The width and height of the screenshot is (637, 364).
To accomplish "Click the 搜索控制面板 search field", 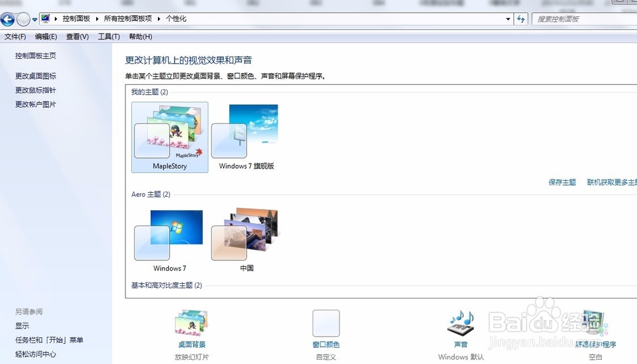I will coord(584,19).
